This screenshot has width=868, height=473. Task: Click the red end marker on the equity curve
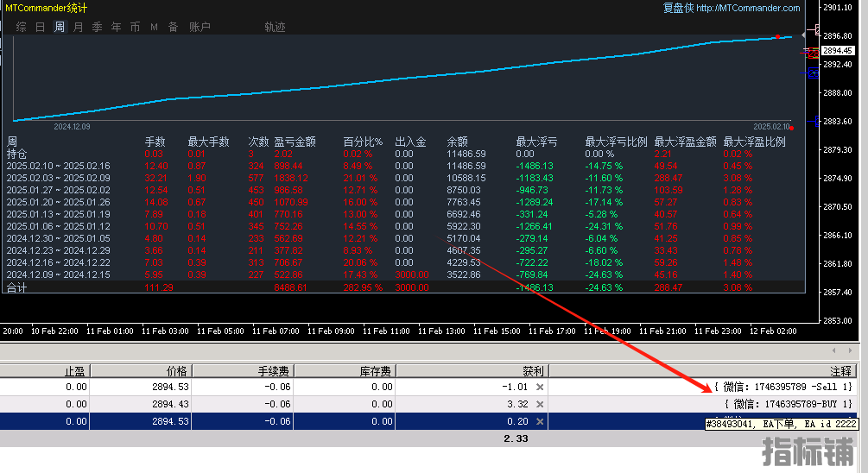point(778,36)
